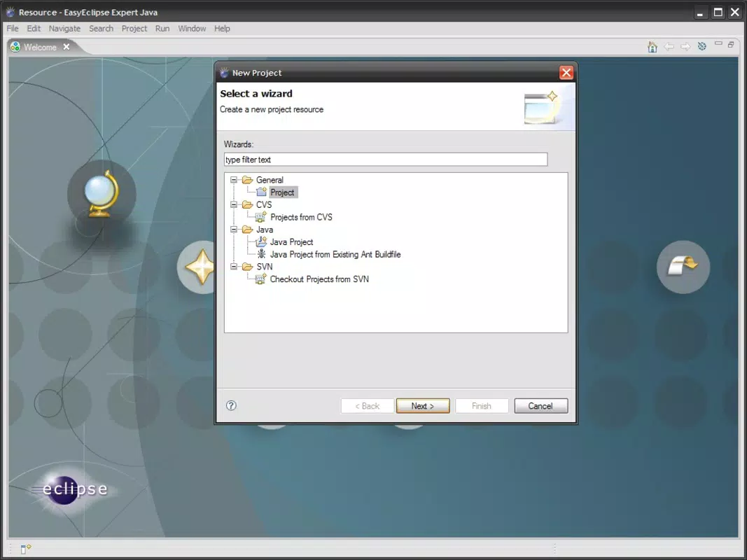This screenshot has width=747, height=560.
Task: Collapse the Java tree node
Action: click(233, 230)
